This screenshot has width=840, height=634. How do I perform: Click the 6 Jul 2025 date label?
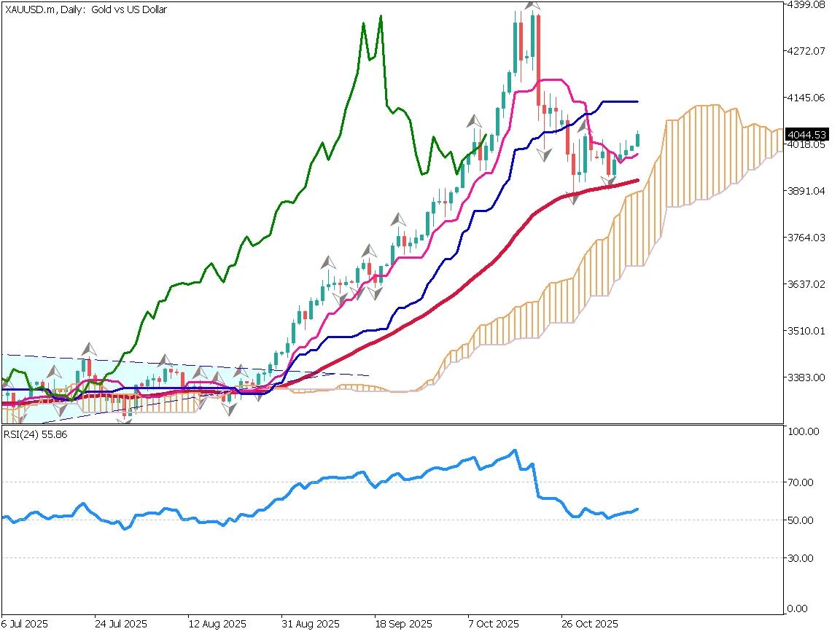(x=25, y=625)
